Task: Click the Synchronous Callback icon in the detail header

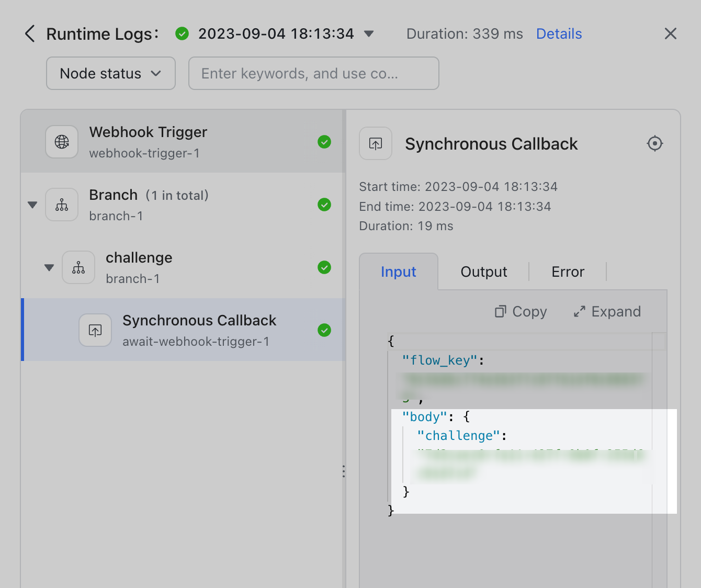Action: tap(376, 143)
